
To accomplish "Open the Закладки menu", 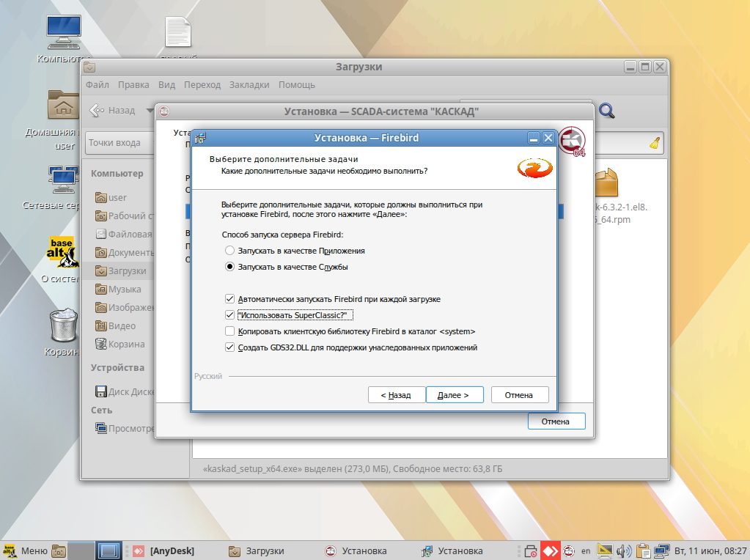I will (249, 85).
